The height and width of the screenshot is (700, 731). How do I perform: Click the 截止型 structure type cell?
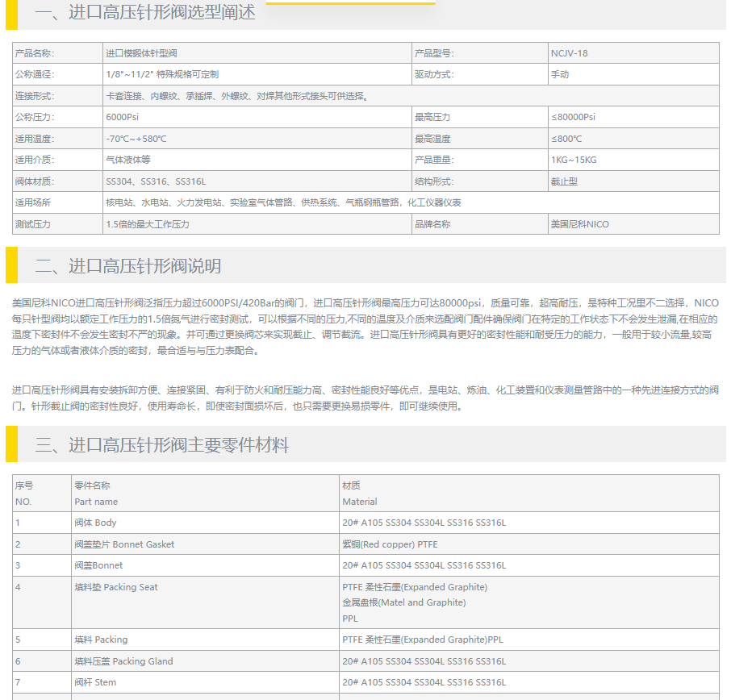point(564,181)
